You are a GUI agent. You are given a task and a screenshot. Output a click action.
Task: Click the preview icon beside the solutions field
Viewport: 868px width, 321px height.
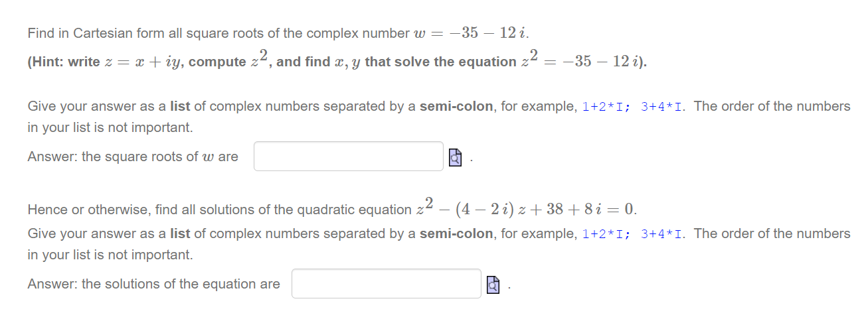pos(493,285)
